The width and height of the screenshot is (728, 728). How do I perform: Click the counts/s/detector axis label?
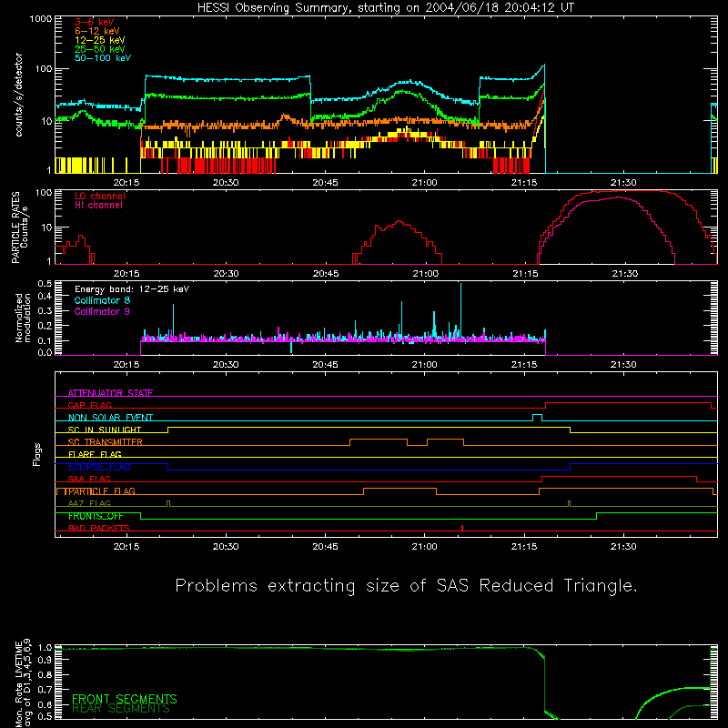coord(19,95)
